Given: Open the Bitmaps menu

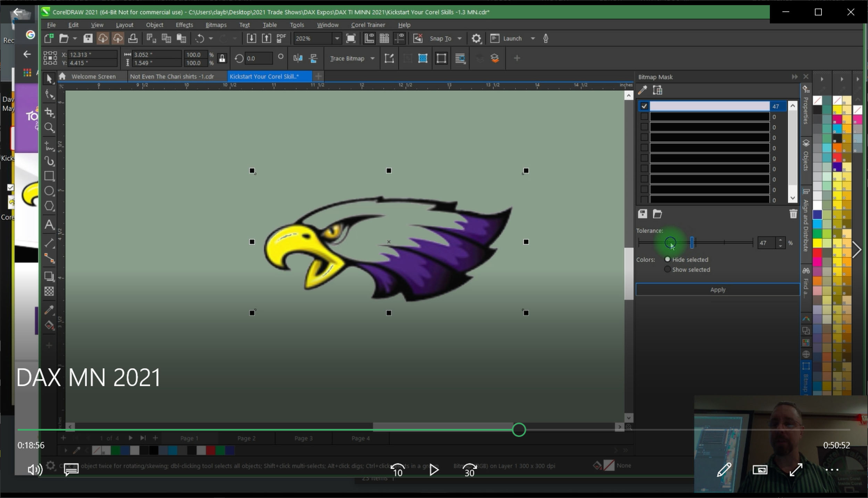Looking at the screenshot, I should [x=216, y=24].
